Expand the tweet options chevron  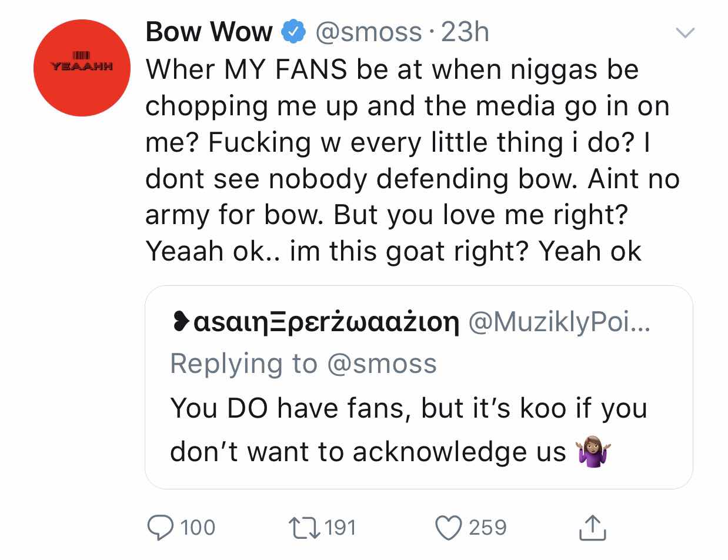(684, 32)
